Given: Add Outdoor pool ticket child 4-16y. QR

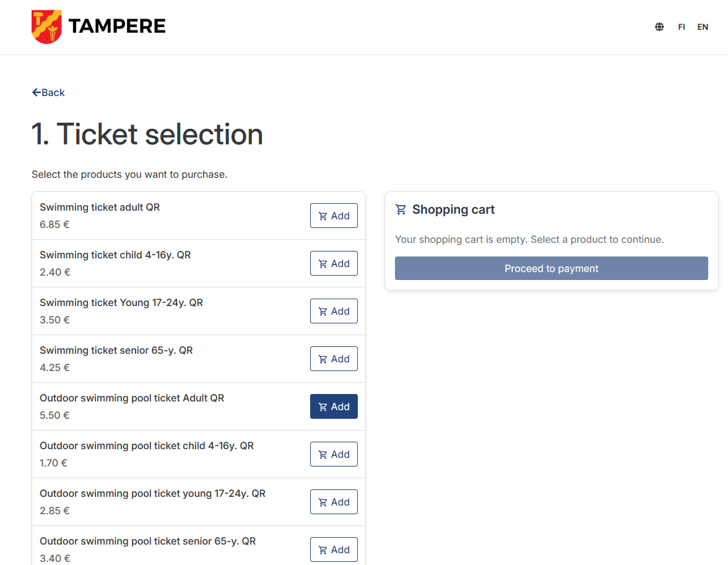Looking at the screenshot, I should (x=334, y=454).
